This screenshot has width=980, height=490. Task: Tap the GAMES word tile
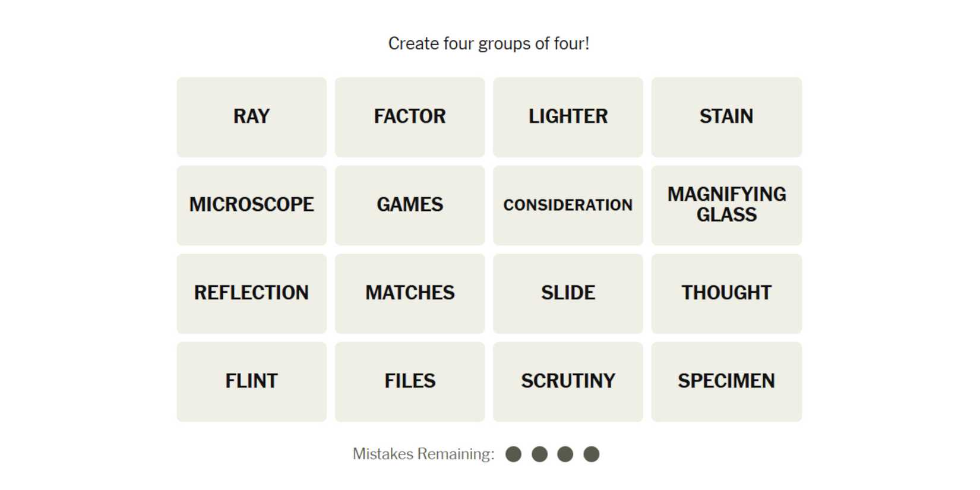point(410,205)
